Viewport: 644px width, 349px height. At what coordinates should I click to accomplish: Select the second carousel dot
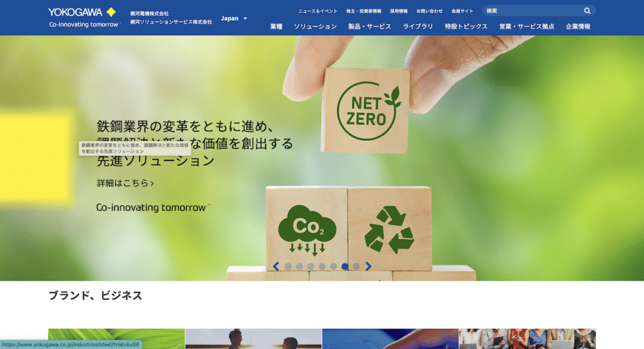(x=299, y=267)
